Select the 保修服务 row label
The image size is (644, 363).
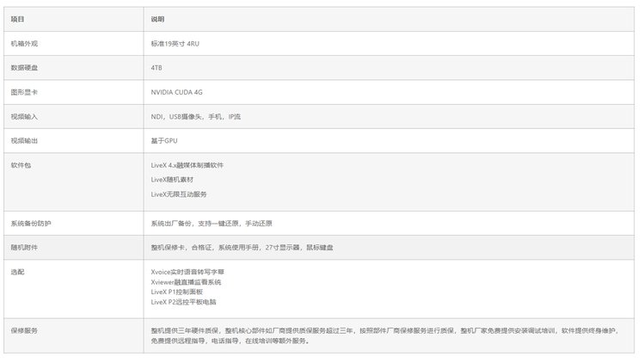[24, 330]
